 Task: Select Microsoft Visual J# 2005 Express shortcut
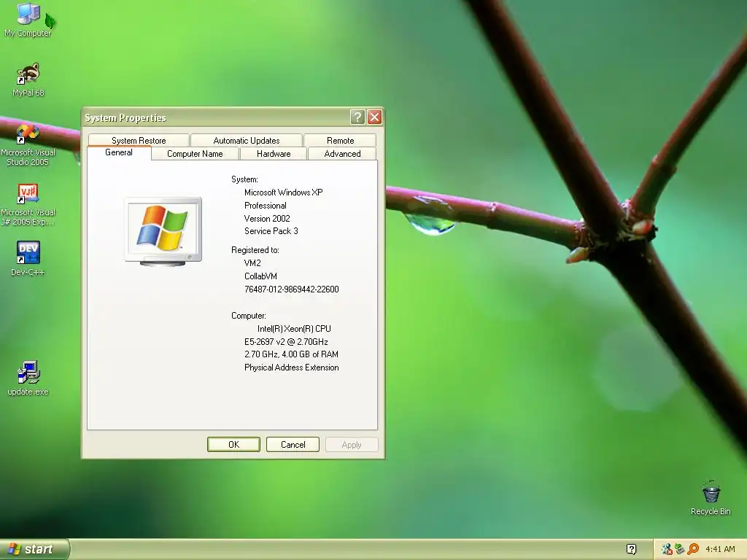[28, 205]
